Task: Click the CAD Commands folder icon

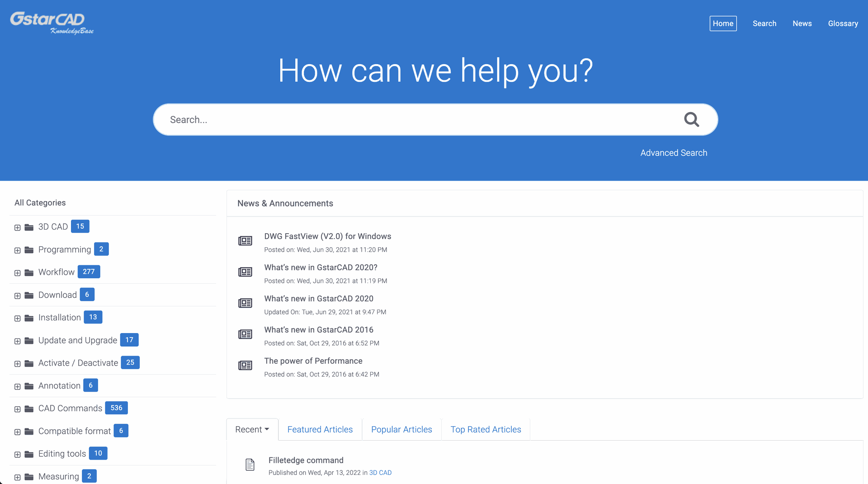Action: (29, 409)
